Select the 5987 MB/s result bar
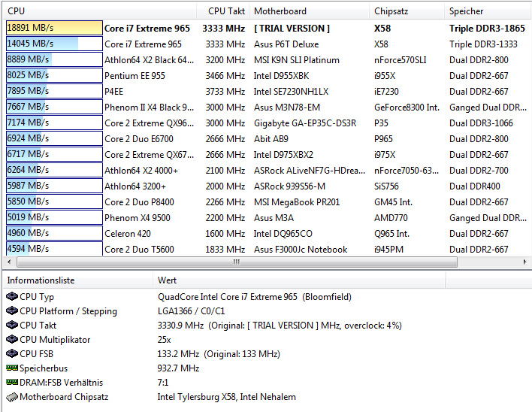 click(54, 186)
